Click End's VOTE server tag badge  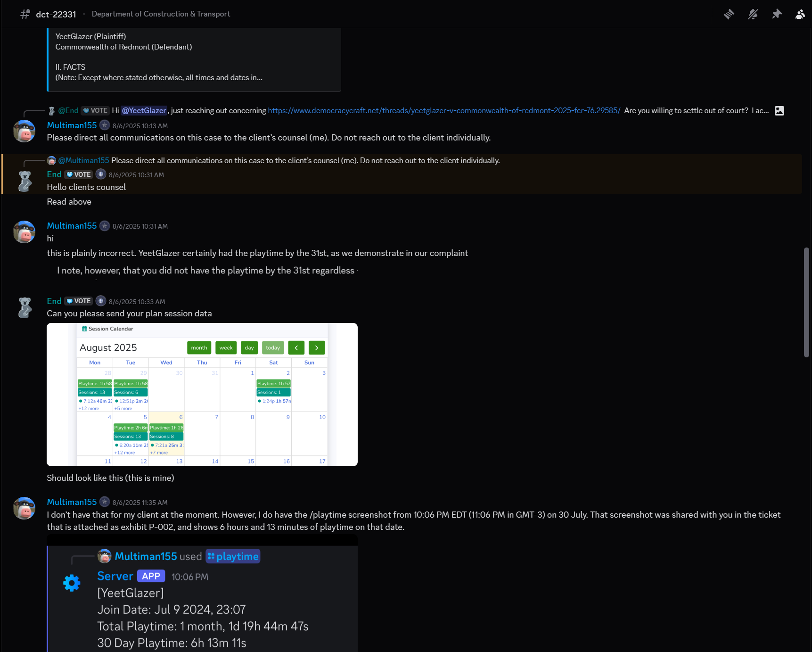pos(79,174)
